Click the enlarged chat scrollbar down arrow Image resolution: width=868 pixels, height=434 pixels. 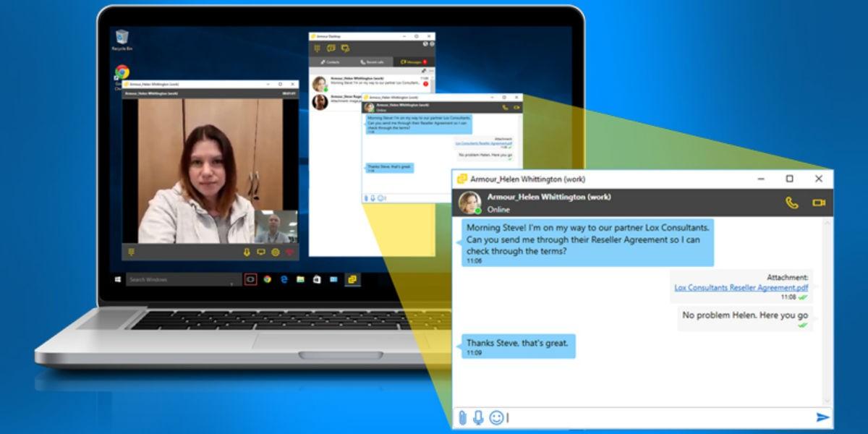click(x=827, y=401)
